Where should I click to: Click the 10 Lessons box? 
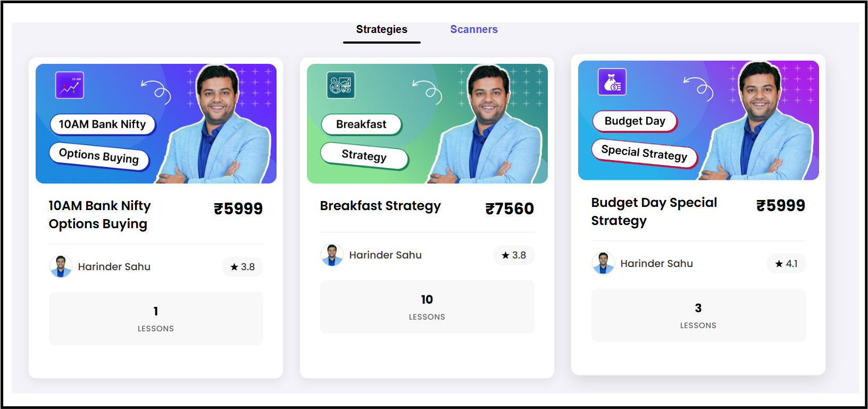[x=427, y=307]
